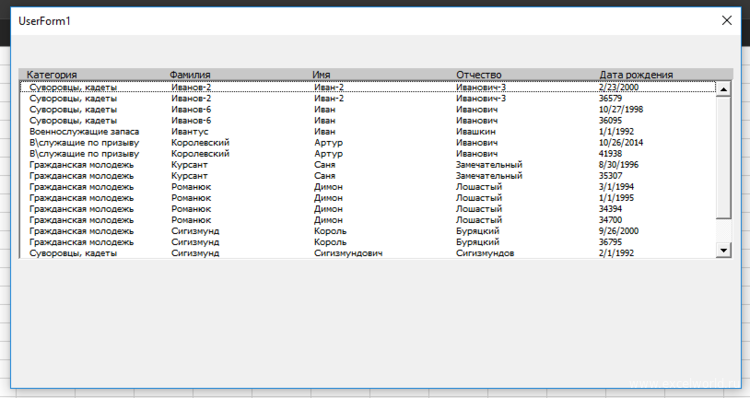Click 'Лошастый' in the 34700 row
The image size is (750, 398).
click(x=479, y=220)
